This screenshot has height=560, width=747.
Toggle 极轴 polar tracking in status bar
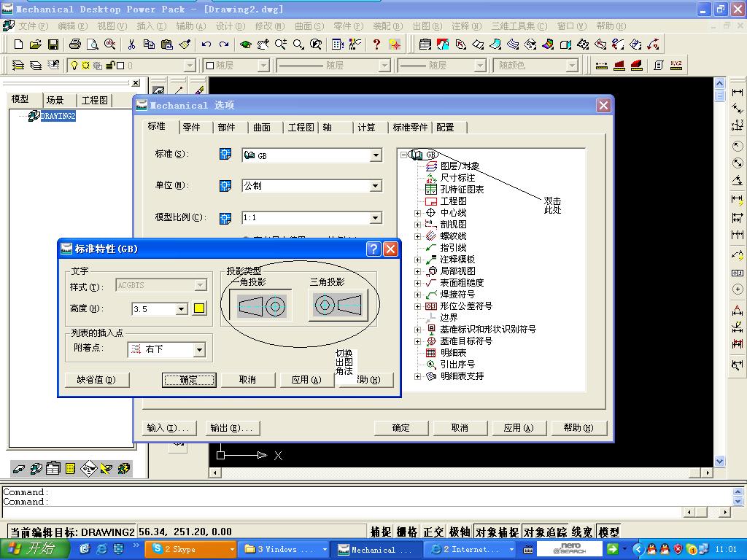pyautogui.click(x=460, y=532)
